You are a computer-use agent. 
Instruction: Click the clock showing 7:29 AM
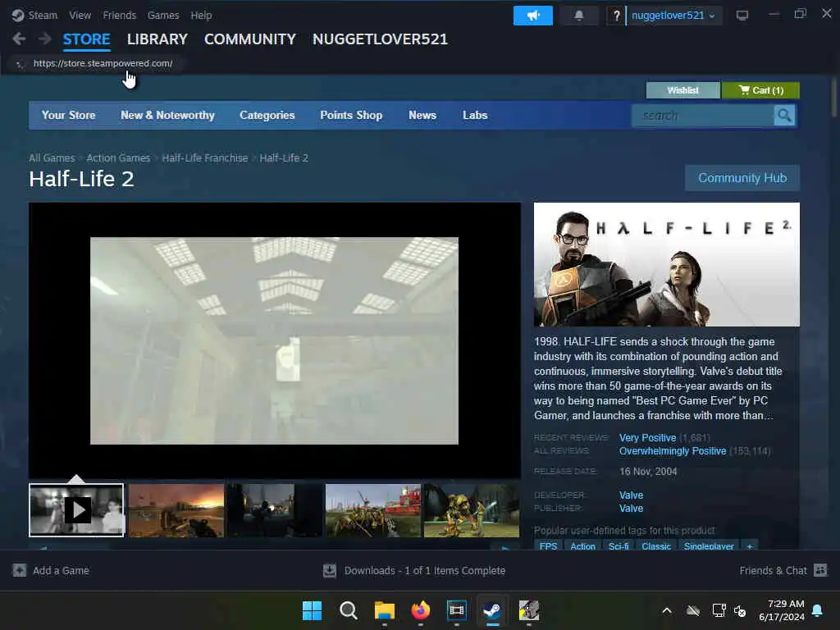(x=782, y=610)
